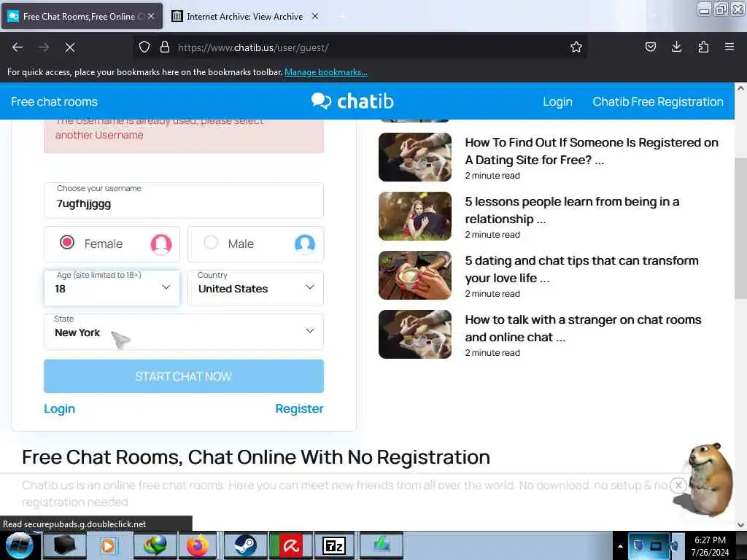The height and width of the screenshot is (560, 747).
Task: Open '5 lessons people learn' article
Action: (572, 210)
